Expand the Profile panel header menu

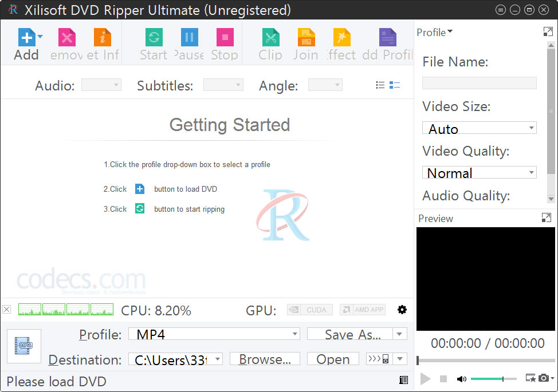pyautogui.click(x=434, y=33)
